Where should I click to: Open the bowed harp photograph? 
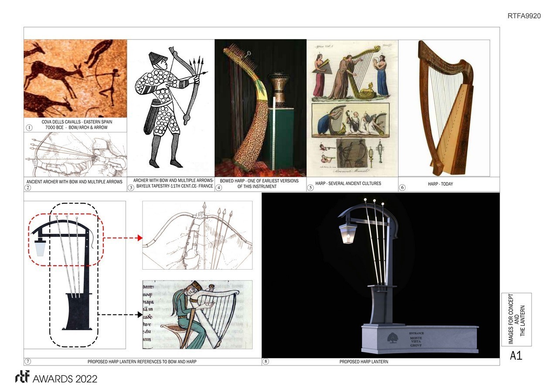tap(260, 108)
